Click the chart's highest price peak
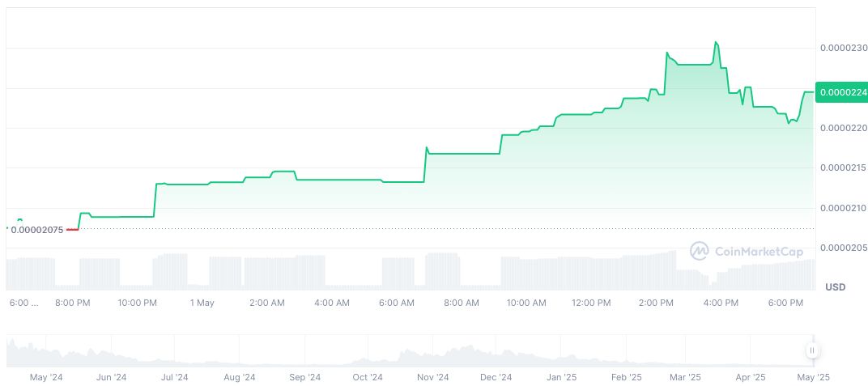This screenshot has width=868, height=386. [x=716, y=42]
